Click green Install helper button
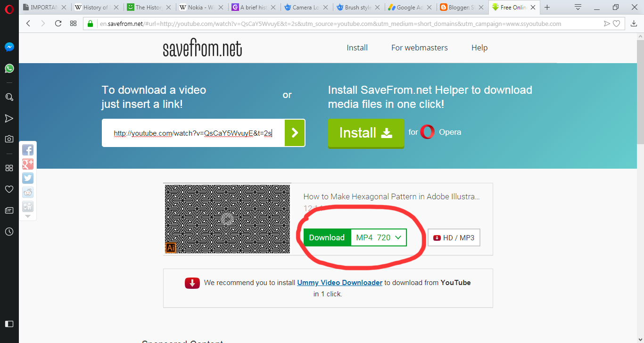 [x=366, y=133]
